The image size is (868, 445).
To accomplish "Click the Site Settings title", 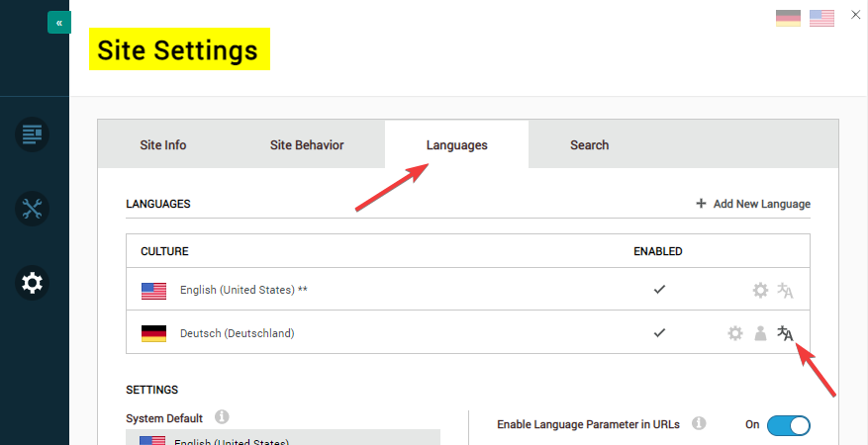I will click(179, 49).
